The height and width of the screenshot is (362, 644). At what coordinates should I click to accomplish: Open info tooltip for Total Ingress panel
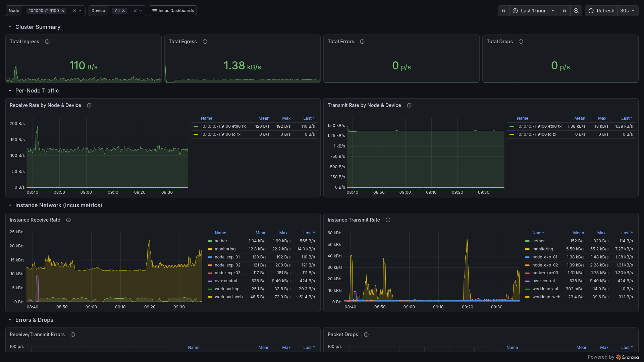coord(47,42)
